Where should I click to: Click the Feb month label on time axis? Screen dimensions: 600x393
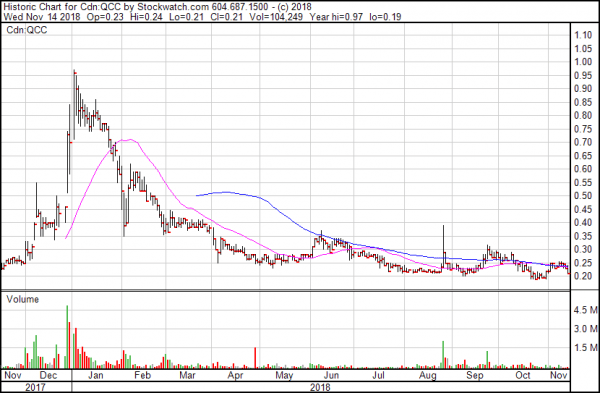coord(142,375)
